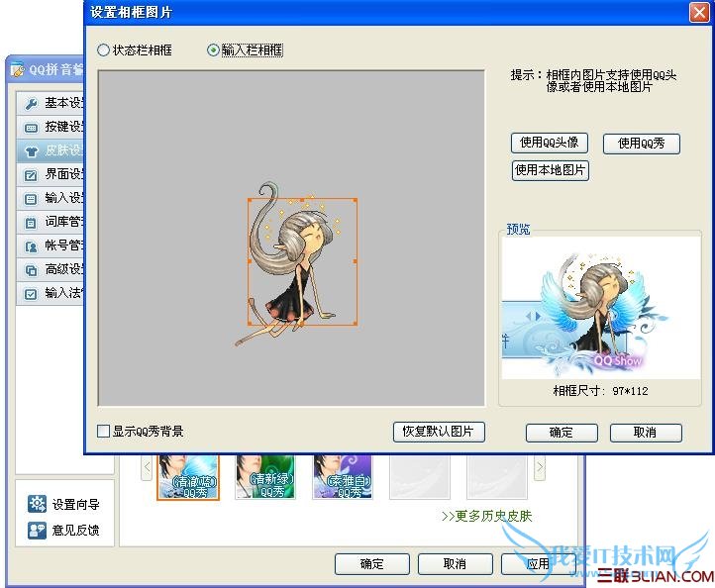Select the 状态栏相框 radio option

coord(135,49)
